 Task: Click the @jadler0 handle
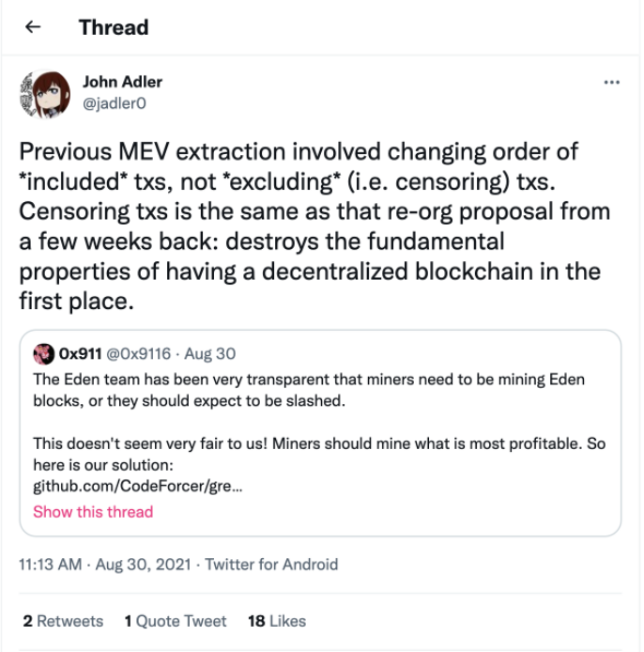[115, 102]
